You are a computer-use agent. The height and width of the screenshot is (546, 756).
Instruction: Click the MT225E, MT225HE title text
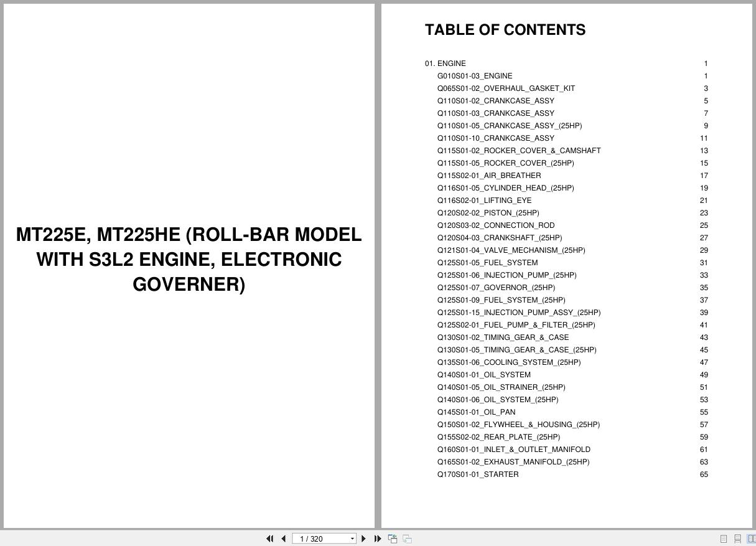[x=189, y=260]
